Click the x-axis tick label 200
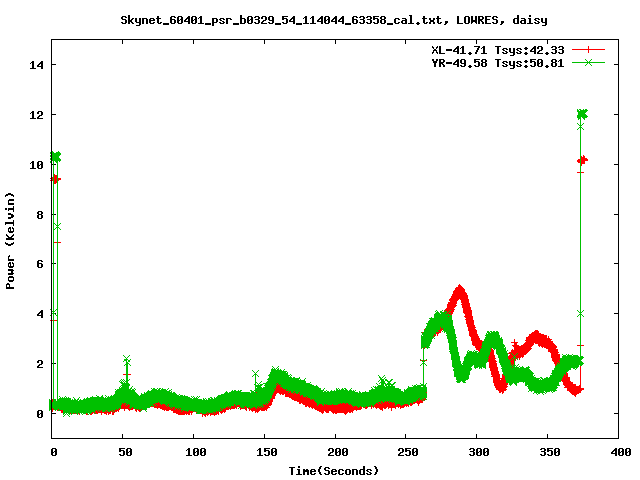This screenshot has width=640, height=480. click(x=338, y=452)
